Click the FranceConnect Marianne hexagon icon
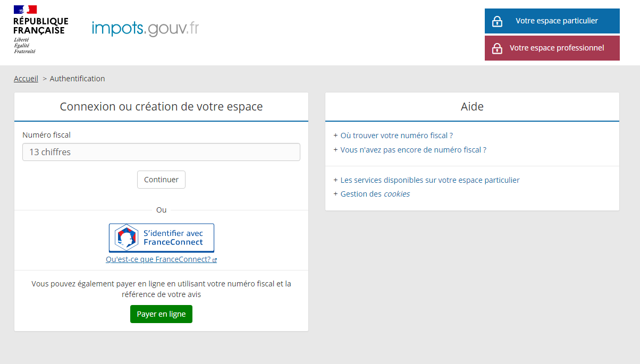Viewport: 640px width, 364px height. (127, 238)
